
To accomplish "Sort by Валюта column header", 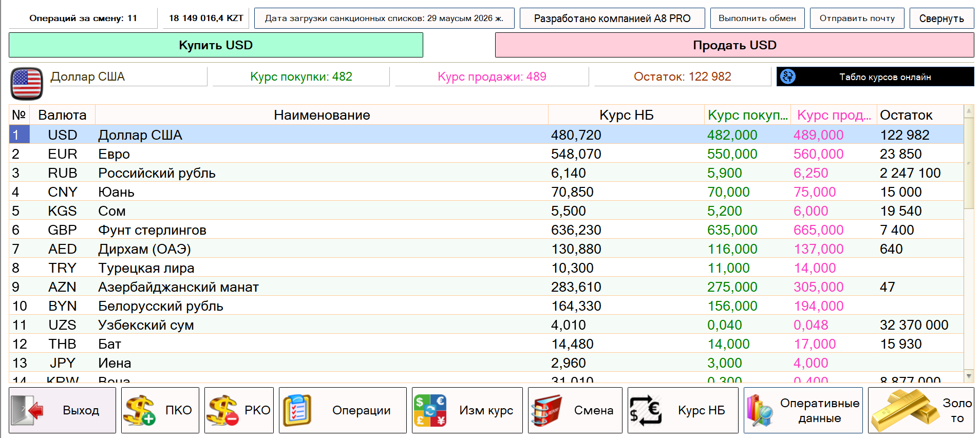I will (x=62, y=115).
